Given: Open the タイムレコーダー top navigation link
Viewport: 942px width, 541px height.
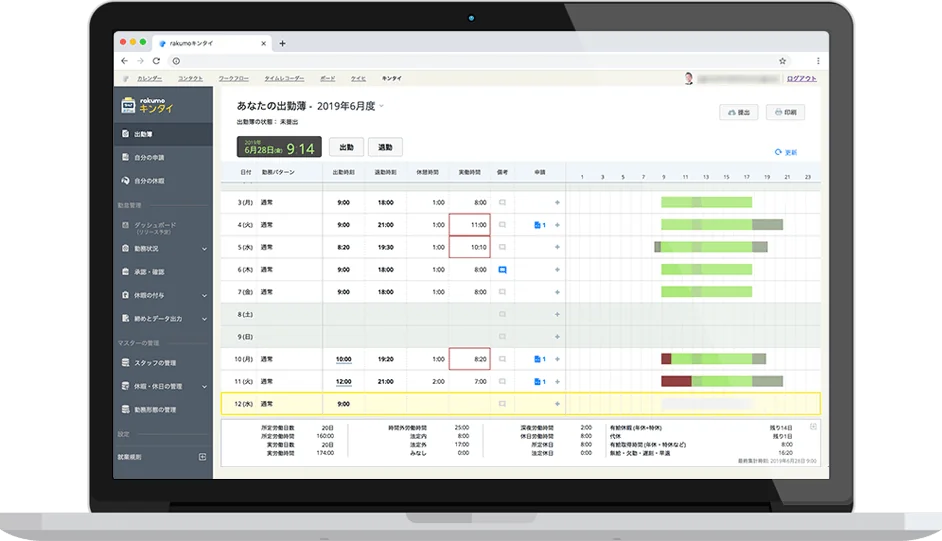Looking at the screenshot, I should (284, 79).
